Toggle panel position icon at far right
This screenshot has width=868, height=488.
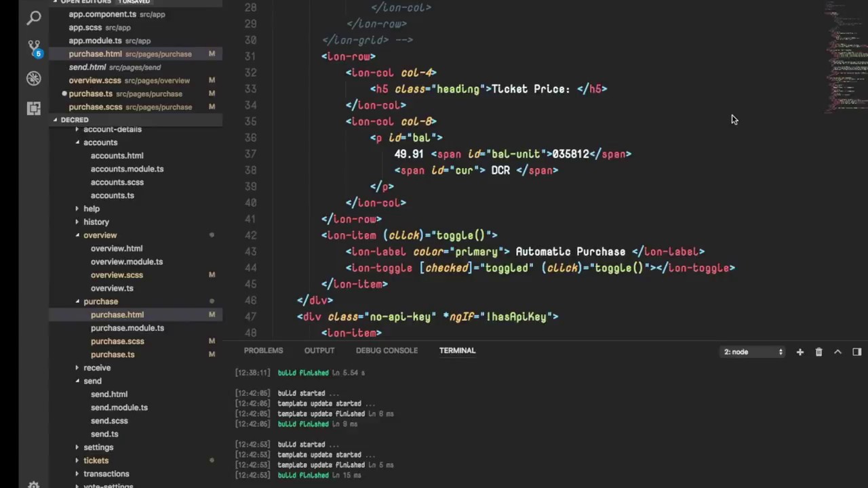point(856,352)
